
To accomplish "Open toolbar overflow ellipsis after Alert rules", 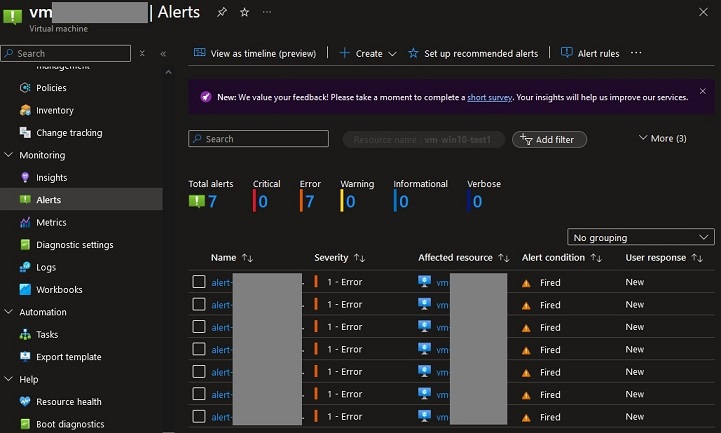I will point(636,53).
